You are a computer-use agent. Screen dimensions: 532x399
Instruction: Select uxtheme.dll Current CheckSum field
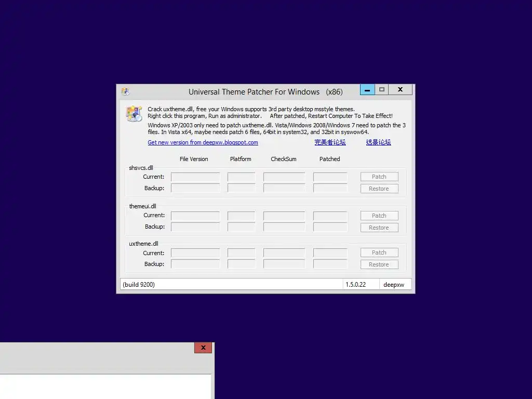pos(284,253)
